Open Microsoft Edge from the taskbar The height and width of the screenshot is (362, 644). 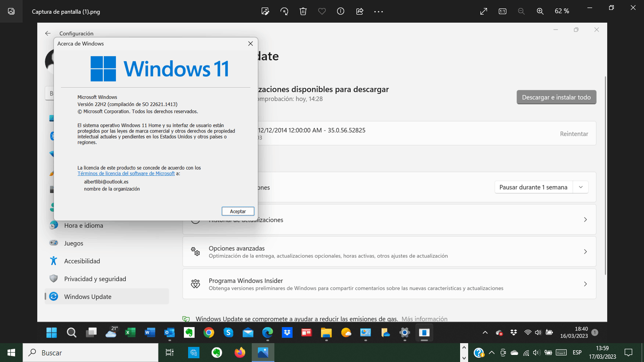[x=267, y=332]
